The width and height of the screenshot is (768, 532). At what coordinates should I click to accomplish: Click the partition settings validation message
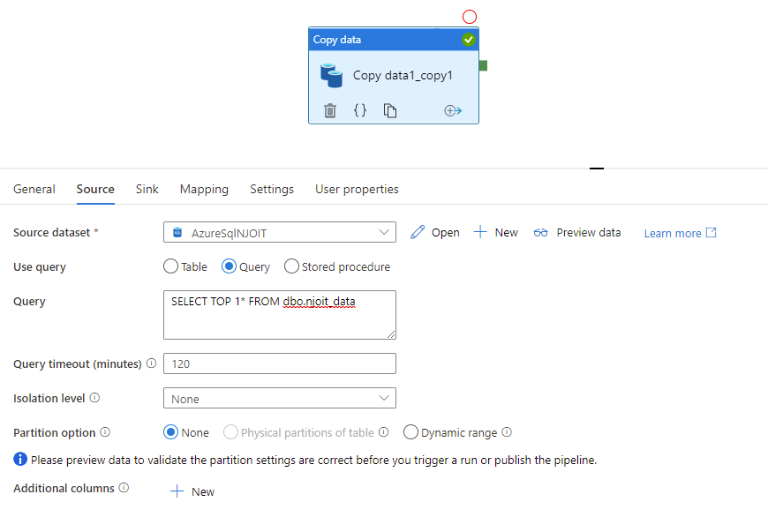coord(314,460)
